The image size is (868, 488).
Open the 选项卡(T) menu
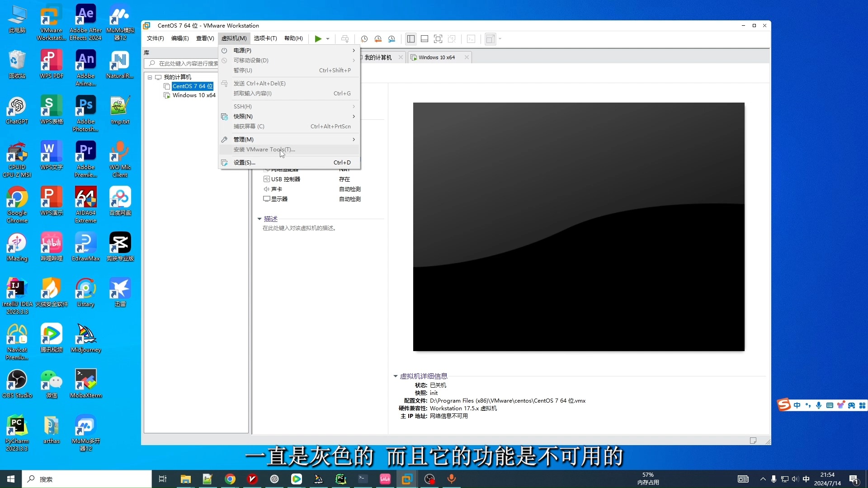(265, 38)
